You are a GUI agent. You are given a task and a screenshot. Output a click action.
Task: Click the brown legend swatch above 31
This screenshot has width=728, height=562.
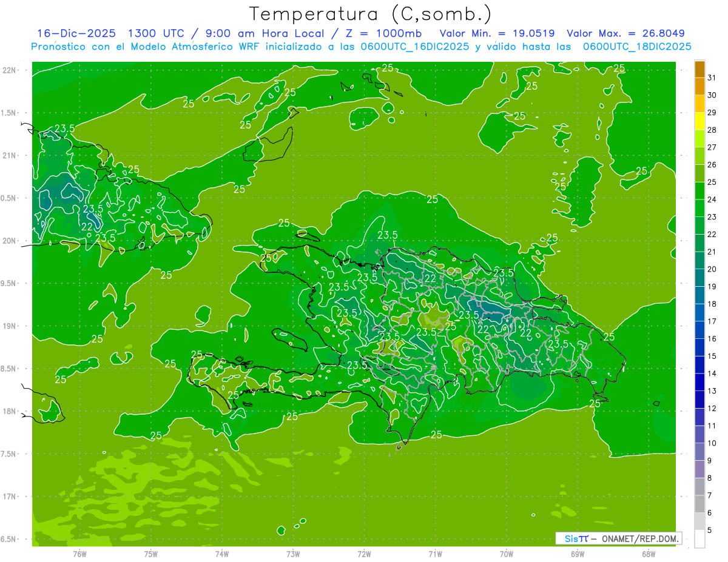[x=699, y=69]
